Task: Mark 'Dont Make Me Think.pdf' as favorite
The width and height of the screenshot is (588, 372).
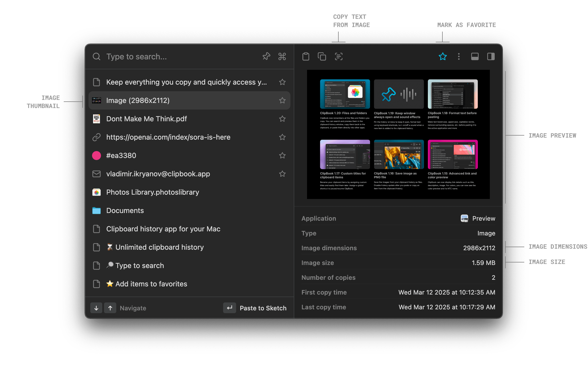Action: [282, 118]
